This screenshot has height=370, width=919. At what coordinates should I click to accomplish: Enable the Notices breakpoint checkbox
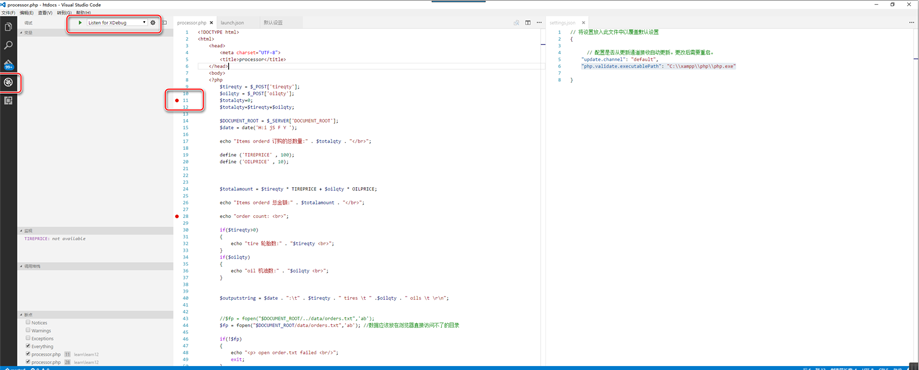tap(28, 323)
